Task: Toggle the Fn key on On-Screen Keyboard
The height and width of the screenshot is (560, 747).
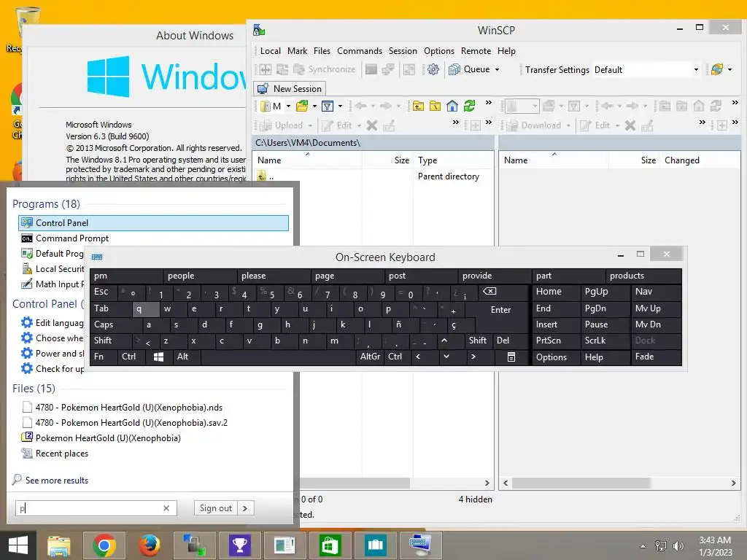Action: coord(104,357)
